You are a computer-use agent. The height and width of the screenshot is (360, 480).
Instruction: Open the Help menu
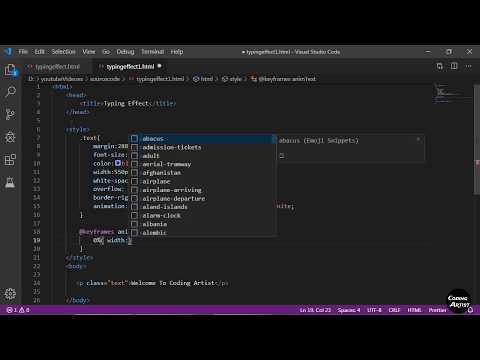coord(177,52)
